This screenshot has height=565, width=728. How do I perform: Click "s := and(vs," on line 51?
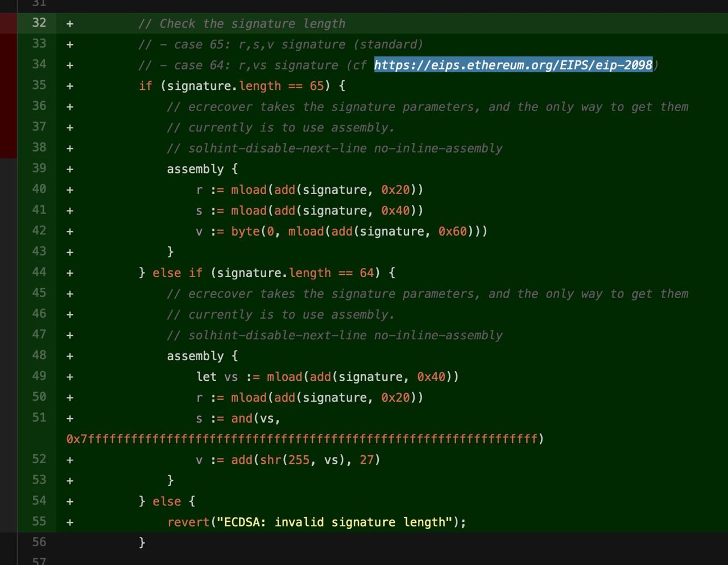click(238, 418)
